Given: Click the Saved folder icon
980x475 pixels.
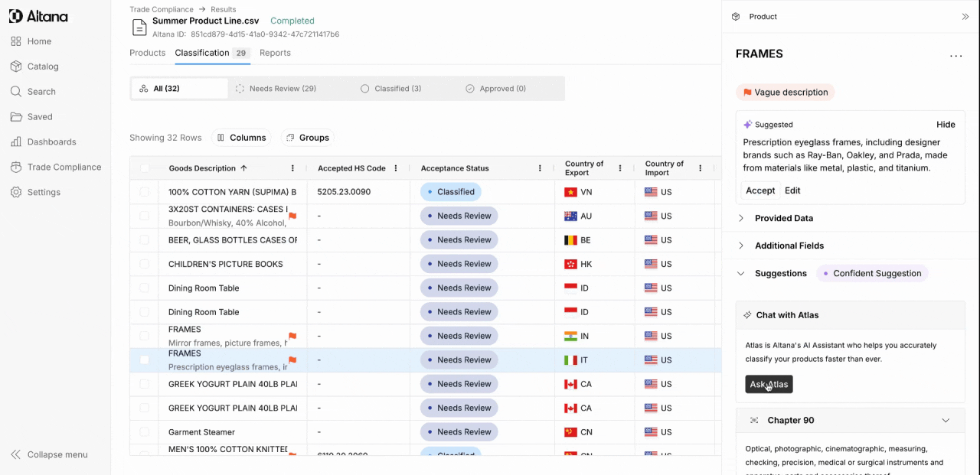Looking at the screenshot, I should coord(16,117).
